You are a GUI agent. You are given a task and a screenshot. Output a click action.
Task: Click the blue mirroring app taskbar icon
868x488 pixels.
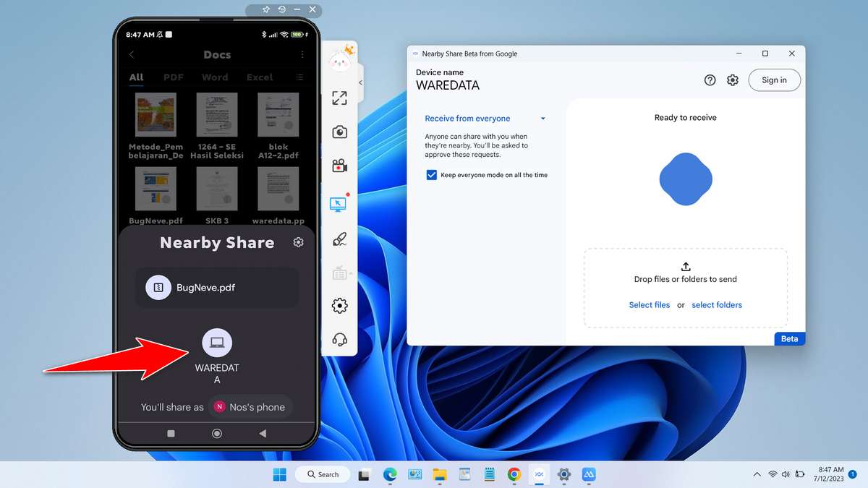(589, 474)
